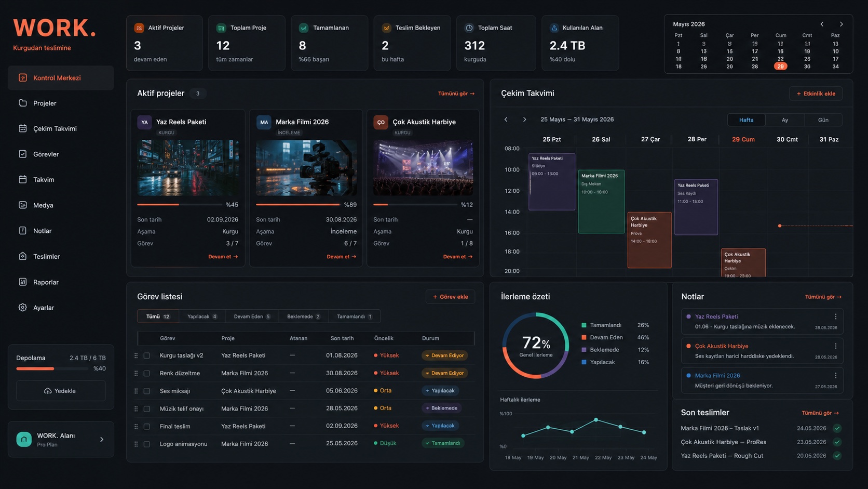Click the Yedekle backup button
The image size is (868, 489).
tap(61, 391)
